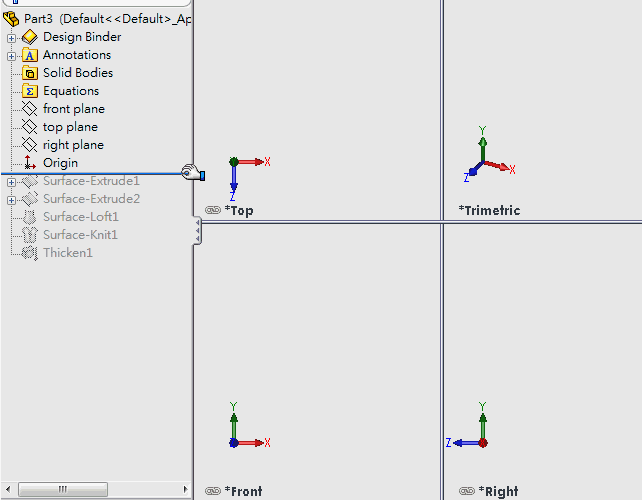Click the scroll left arrow of tree
This screenshot has height=500, width=642.
point(8,489)
